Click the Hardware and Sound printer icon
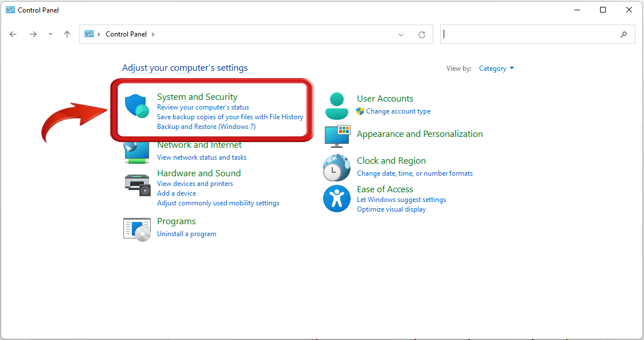The image size is (644, 340). pyautogui.click(x=136, y=184)
